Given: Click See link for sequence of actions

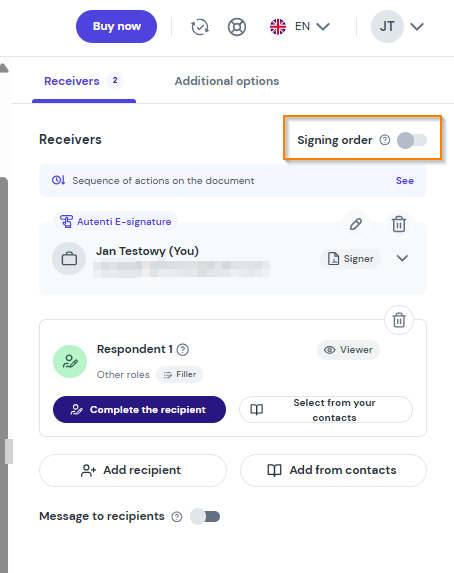Looking at the screenshot, I should [x=405, y=181].
